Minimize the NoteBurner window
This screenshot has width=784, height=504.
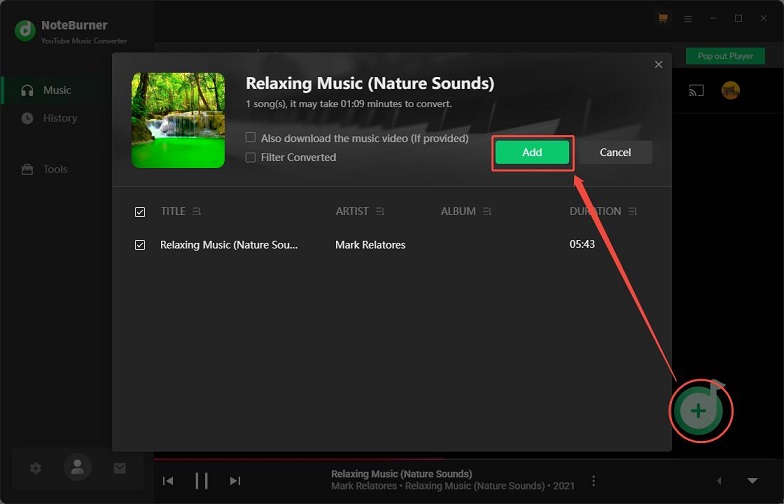[714, 18]
